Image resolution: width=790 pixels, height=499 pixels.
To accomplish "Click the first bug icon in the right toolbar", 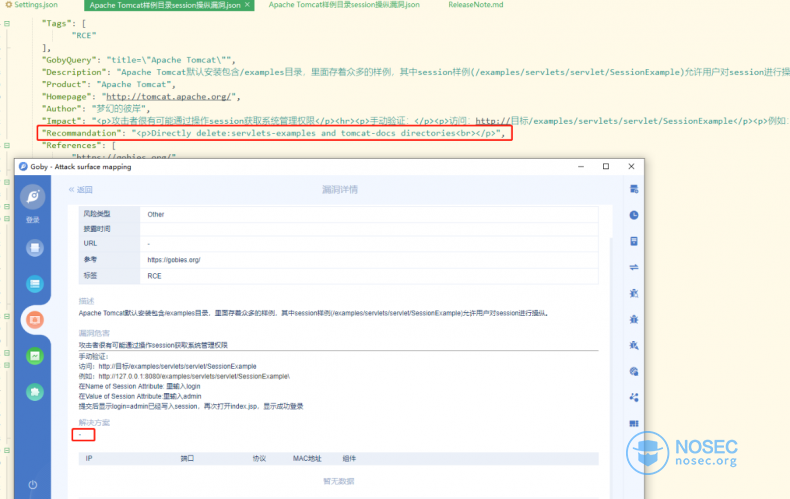I will pos(634,293).
